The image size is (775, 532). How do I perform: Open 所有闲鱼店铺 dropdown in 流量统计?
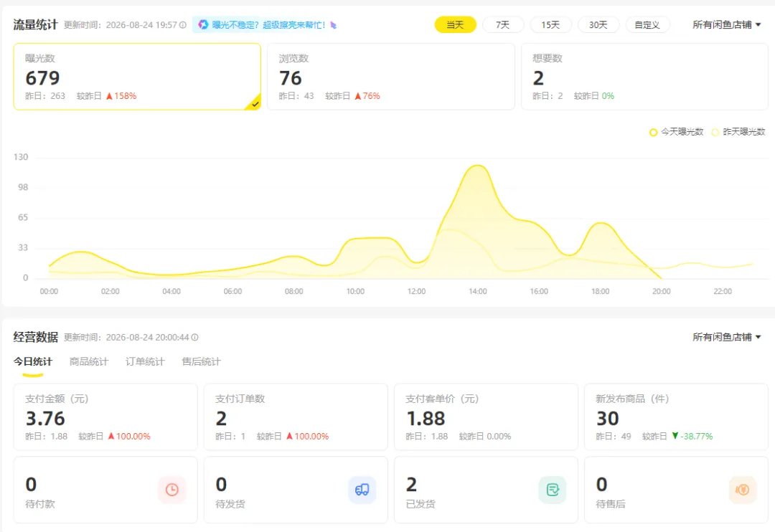click(x=726, y=24)
